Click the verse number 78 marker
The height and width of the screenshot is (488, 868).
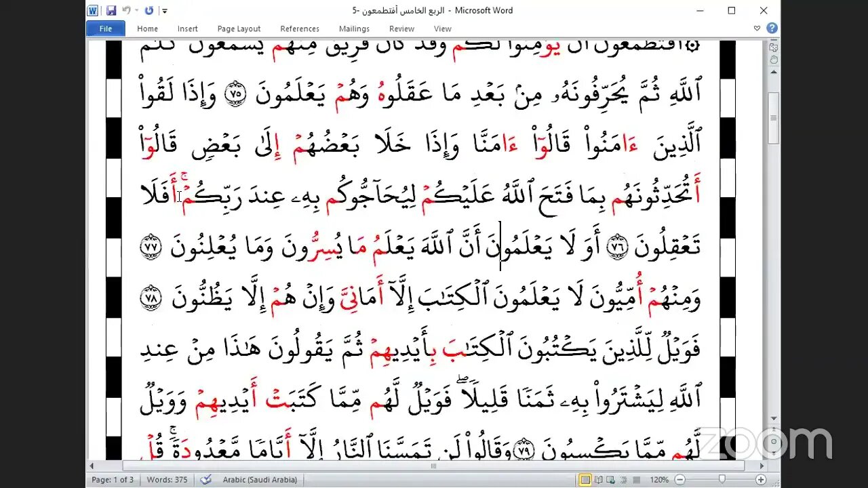point(150,300)
